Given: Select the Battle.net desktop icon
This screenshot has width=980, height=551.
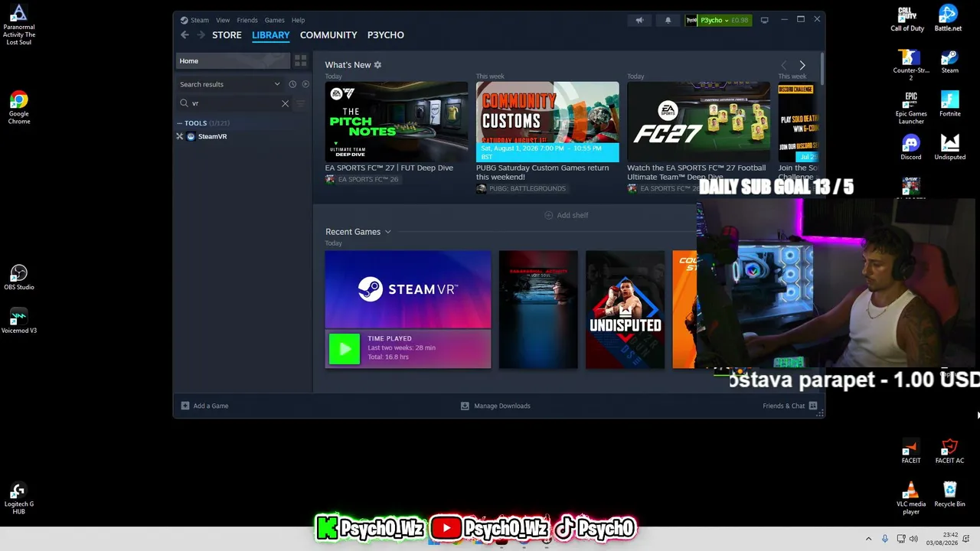Looking at the screenshot, I should 949,19.
